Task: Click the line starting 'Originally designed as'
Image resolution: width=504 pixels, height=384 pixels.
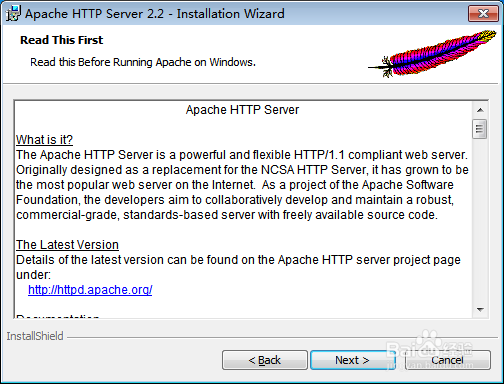Action: [242, 170]
